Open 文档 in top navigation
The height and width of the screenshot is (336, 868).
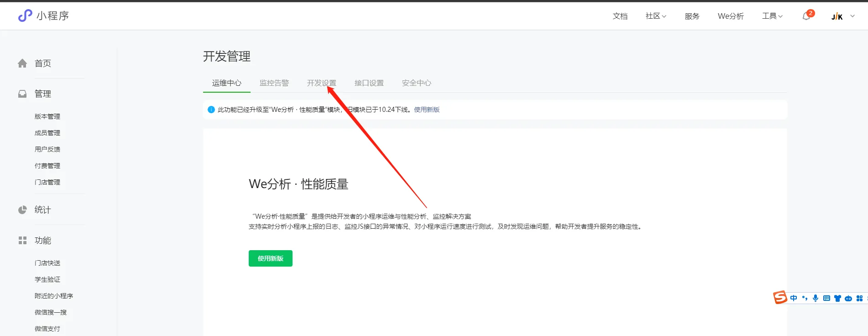coord(620,16)
